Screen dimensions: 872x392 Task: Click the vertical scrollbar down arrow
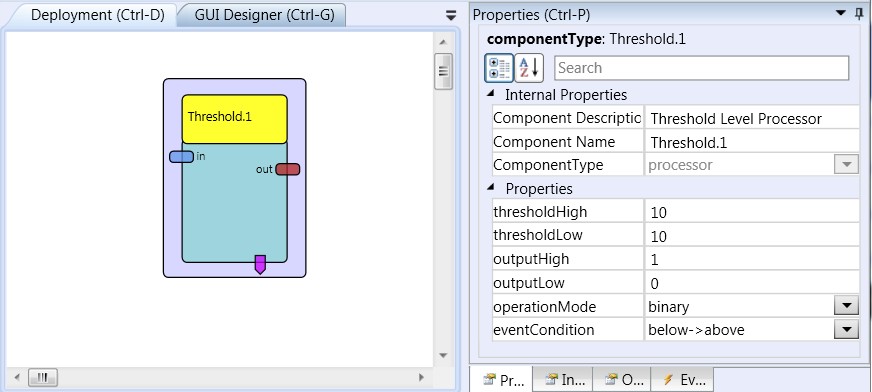point(443,355)
